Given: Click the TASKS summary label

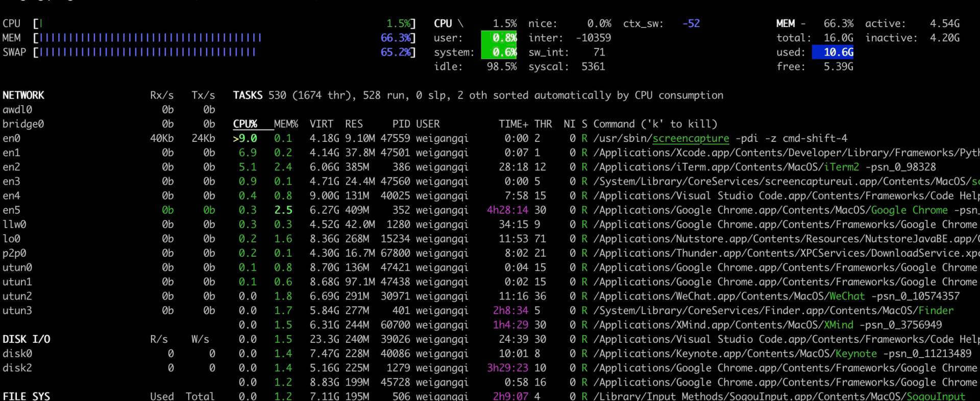Looking at the screenshot, I should (248, 95).
